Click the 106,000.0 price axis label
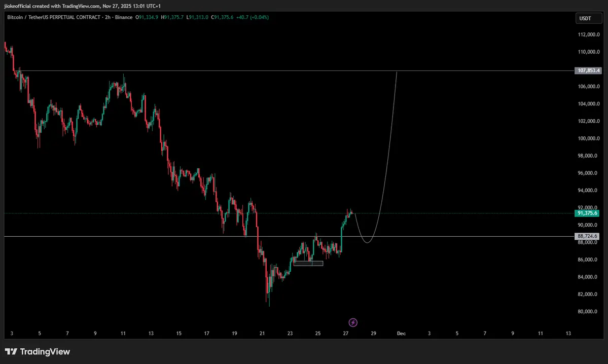This screenshot has width=608, height=364. 589,87
